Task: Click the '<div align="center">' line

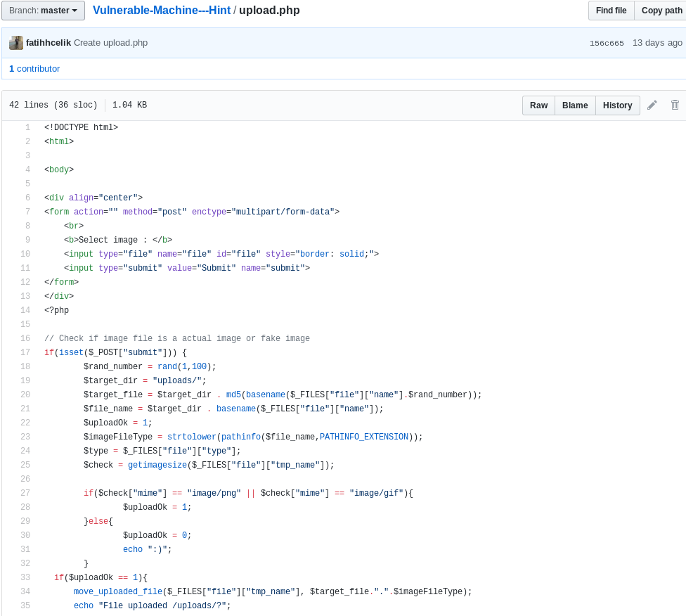Action: 93,198
